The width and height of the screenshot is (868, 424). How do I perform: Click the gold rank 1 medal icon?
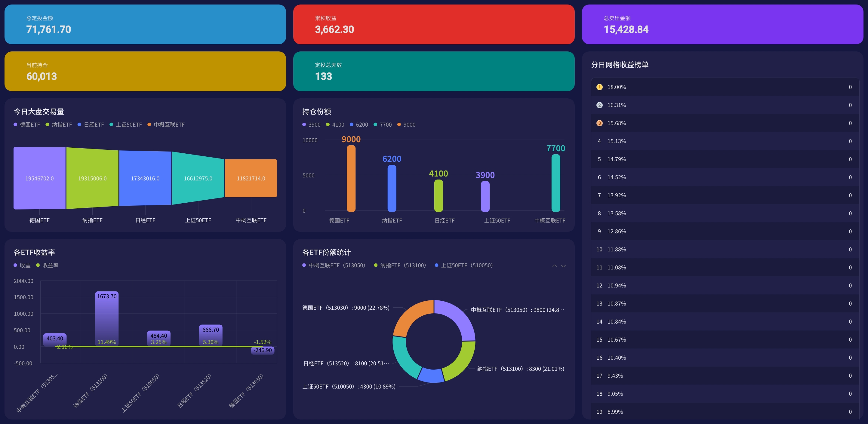pyautogui.click(x=599, y=87)
